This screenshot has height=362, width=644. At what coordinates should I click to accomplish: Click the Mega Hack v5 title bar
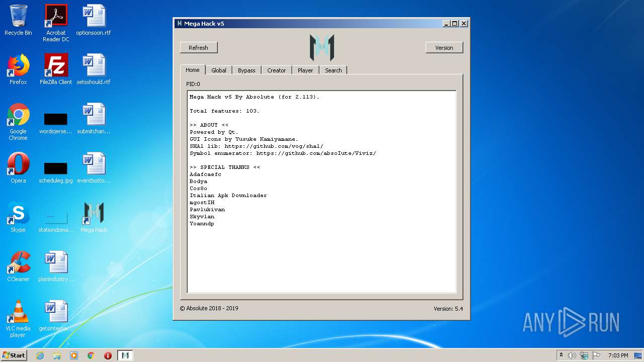click(x=321, y=24)
